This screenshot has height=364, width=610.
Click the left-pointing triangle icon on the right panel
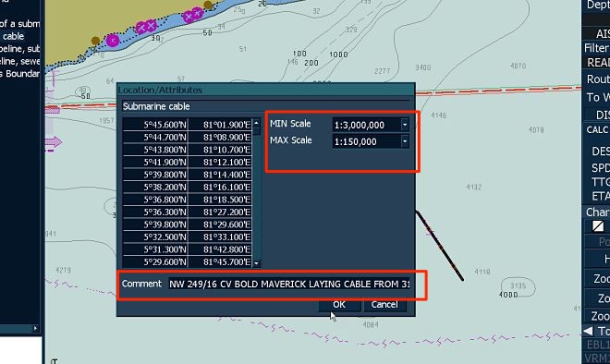point(588,331)
